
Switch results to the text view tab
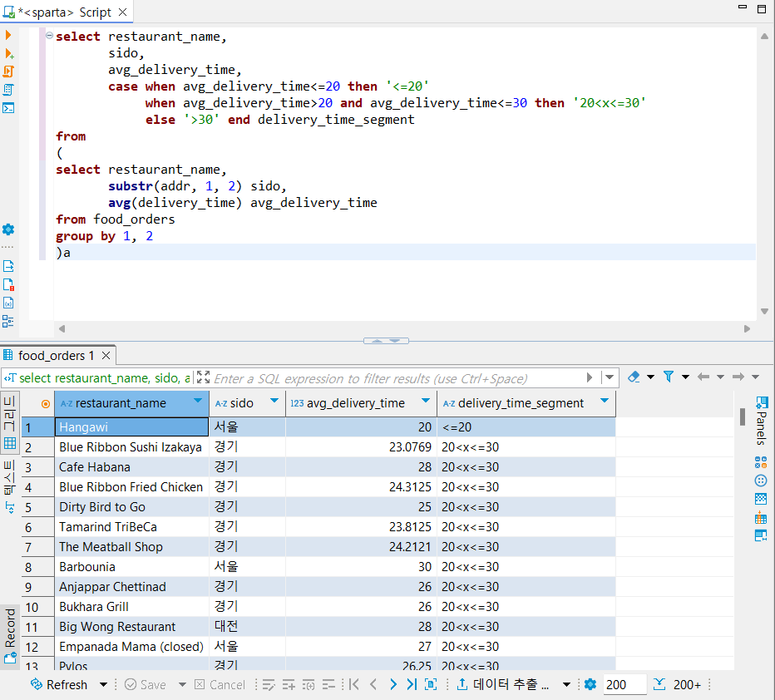pos(9,486)
